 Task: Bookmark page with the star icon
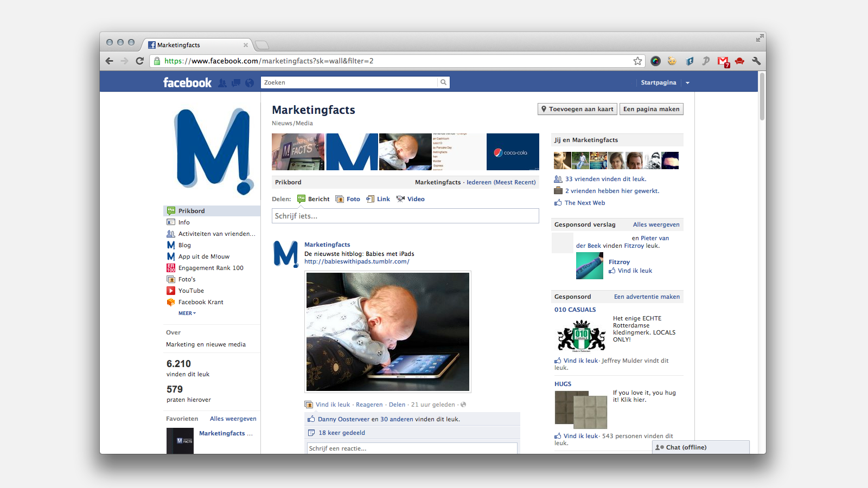pyautogui.click(x=637, y=61)
